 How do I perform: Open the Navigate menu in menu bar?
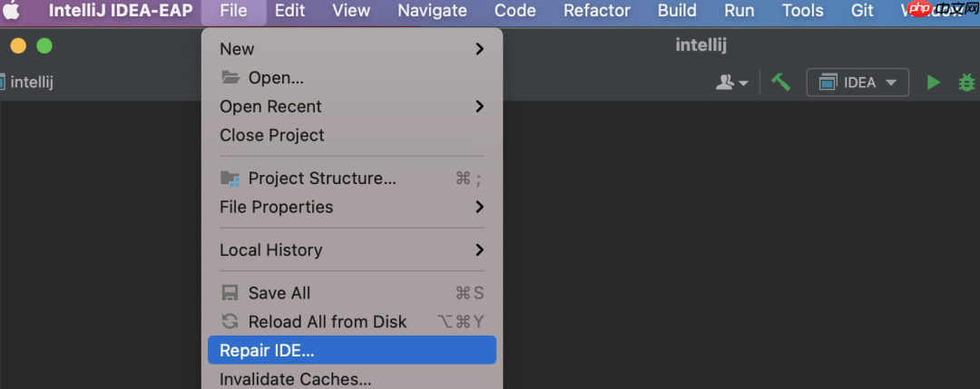432,11
